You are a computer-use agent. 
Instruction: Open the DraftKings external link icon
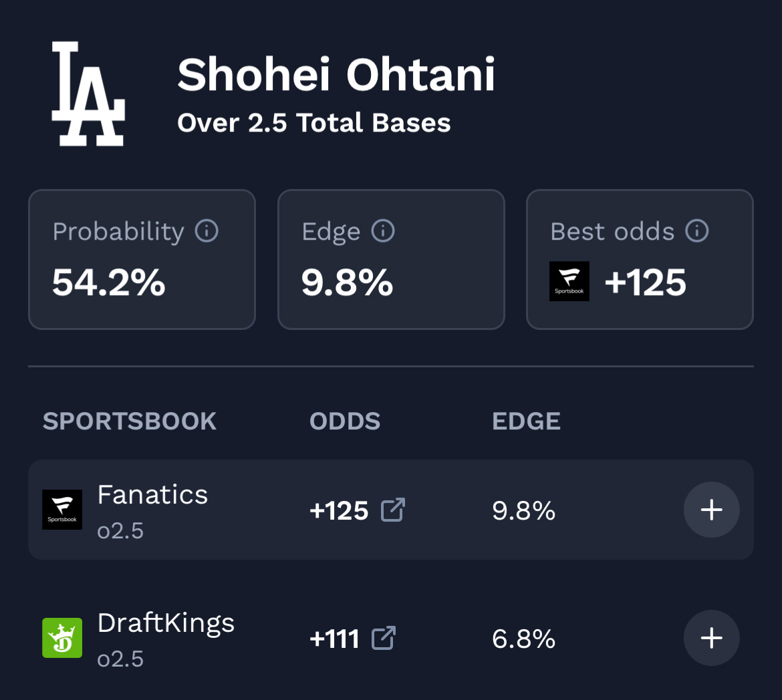point(382,638)
